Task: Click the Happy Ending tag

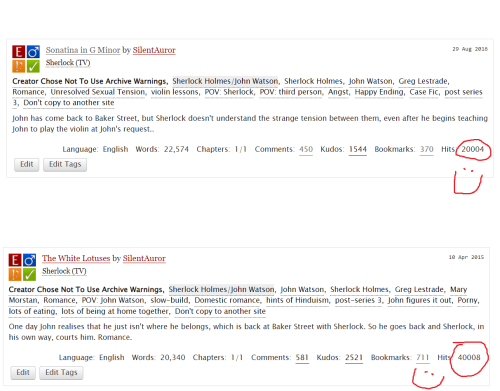Action: click(379, 92)
